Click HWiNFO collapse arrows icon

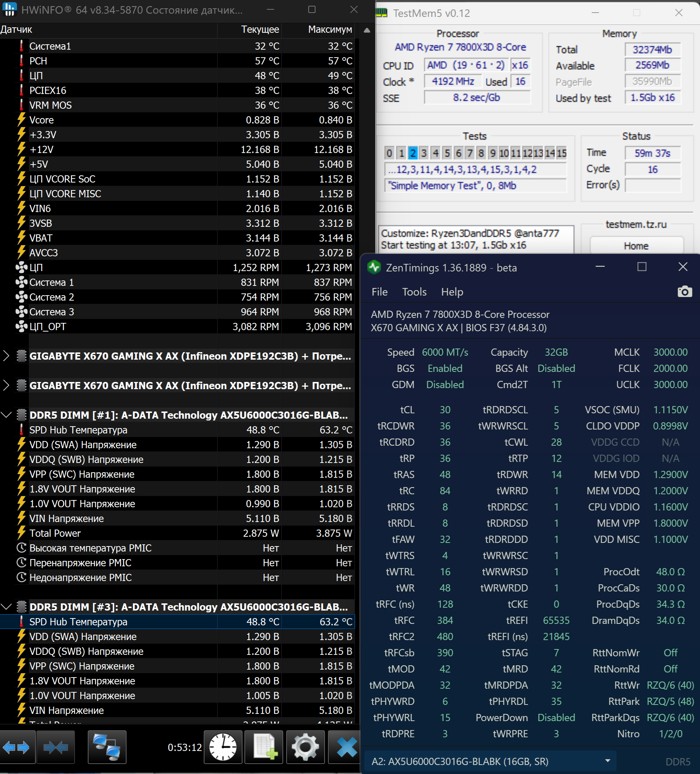point(55,747)
